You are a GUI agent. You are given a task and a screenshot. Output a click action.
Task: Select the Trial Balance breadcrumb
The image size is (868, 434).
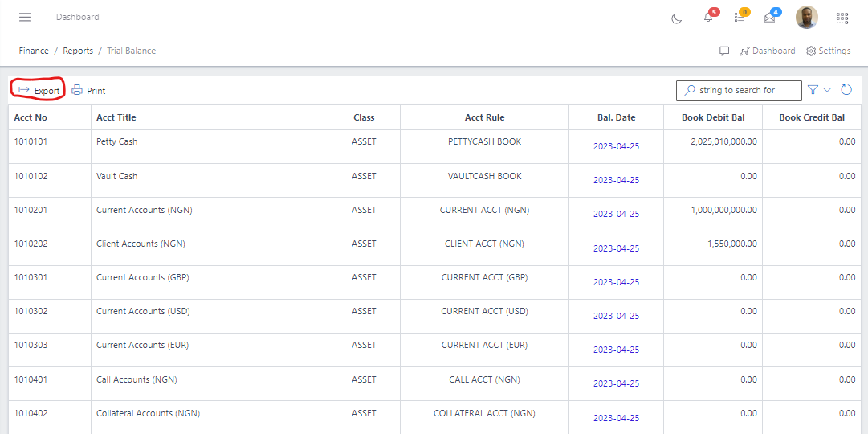(x=131, y=51)
